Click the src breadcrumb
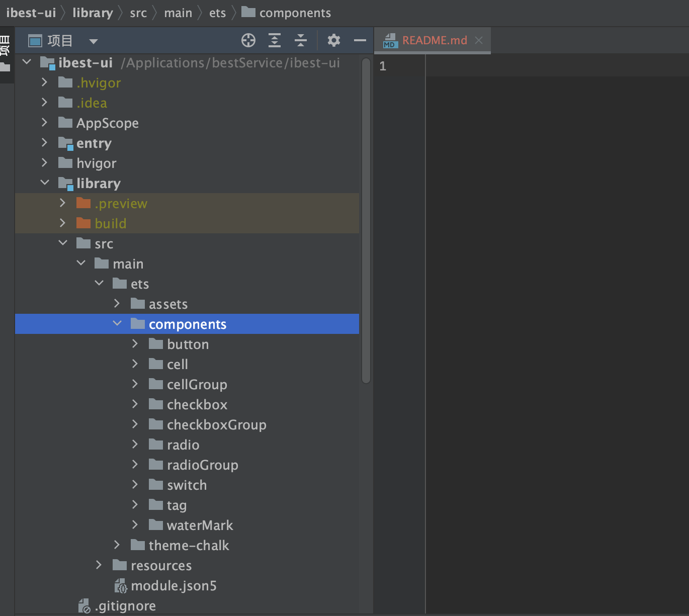 coord(138,13)
